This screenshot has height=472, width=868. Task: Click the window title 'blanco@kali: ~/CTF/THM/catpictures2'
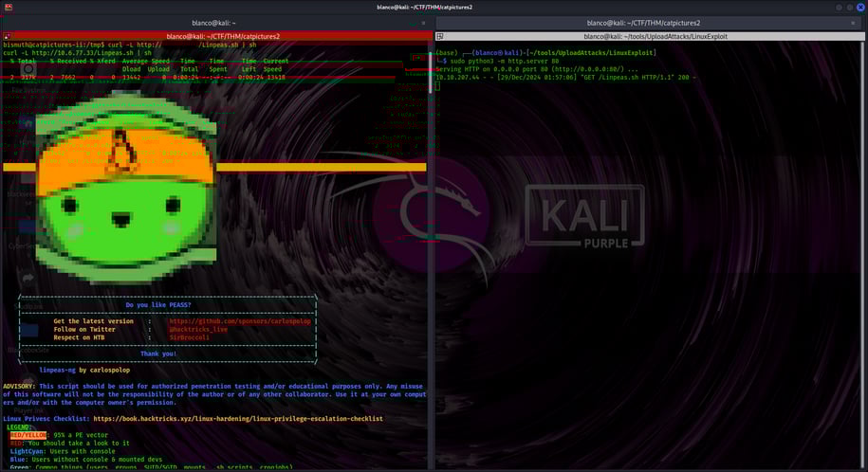tap(425, 8)
